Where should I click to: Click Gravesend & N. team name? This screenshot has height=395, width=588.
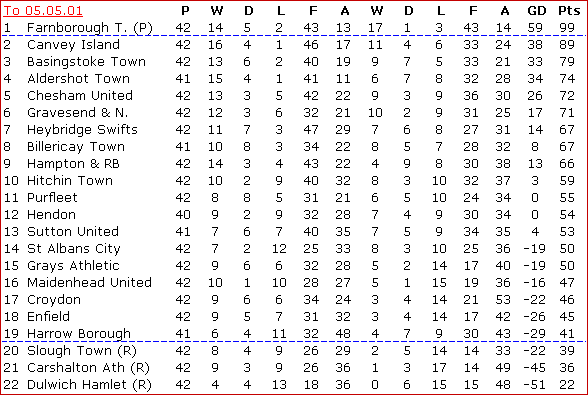tap(78, 113)
